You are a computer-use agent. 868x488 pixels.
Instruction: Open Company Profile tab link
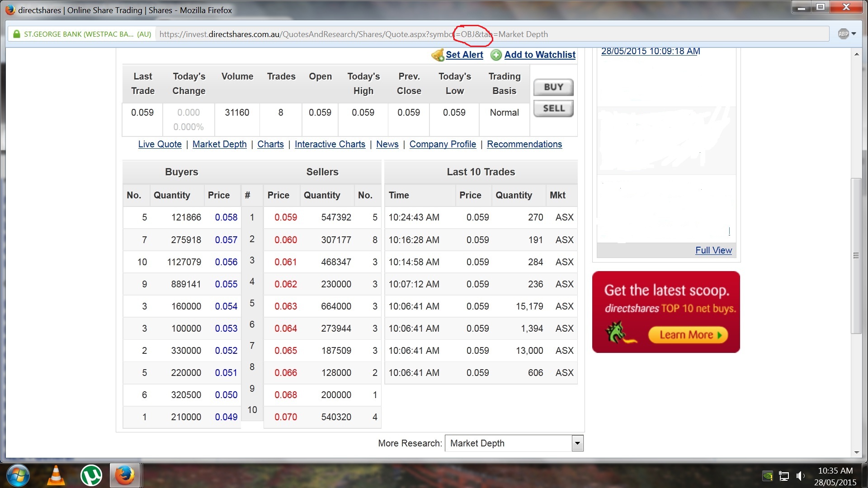tap(443, 144)
